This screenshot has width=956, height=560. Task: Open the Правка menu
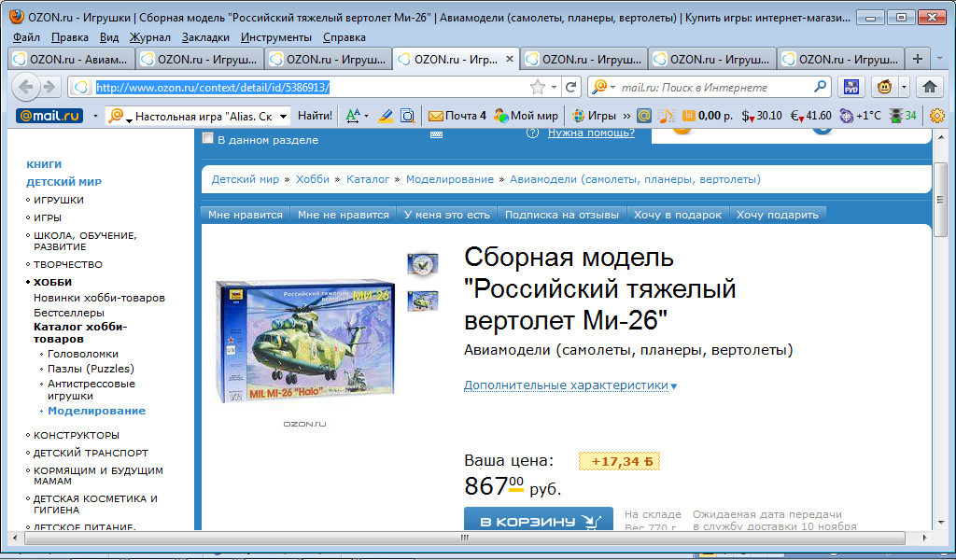[x=69, y=37]
